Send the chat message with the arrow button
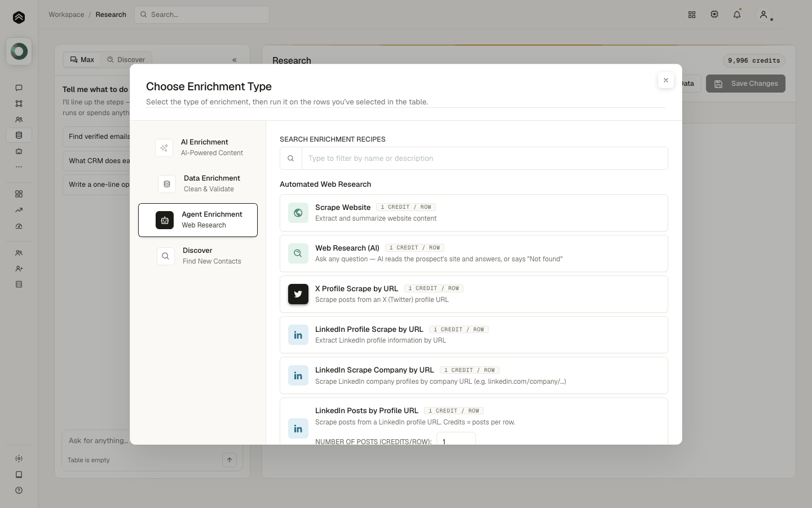The image size is (812, 508). pos(230,460)
